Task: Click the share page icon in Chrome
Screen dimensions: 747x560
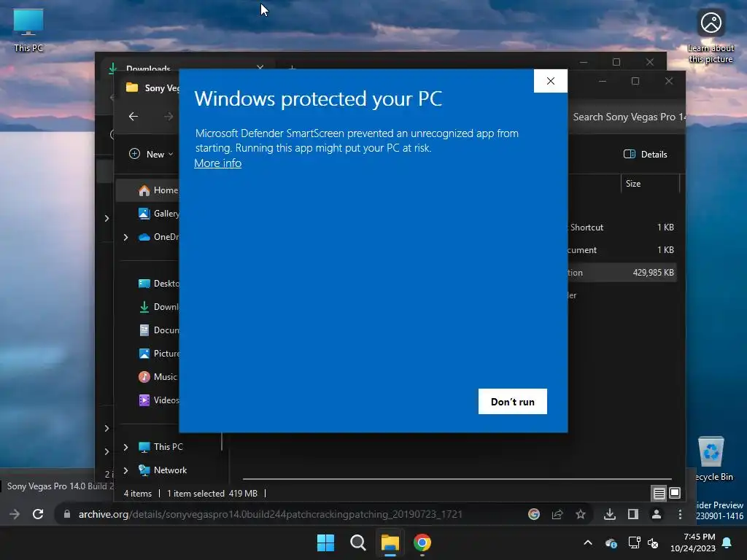Action: point(557,514)
